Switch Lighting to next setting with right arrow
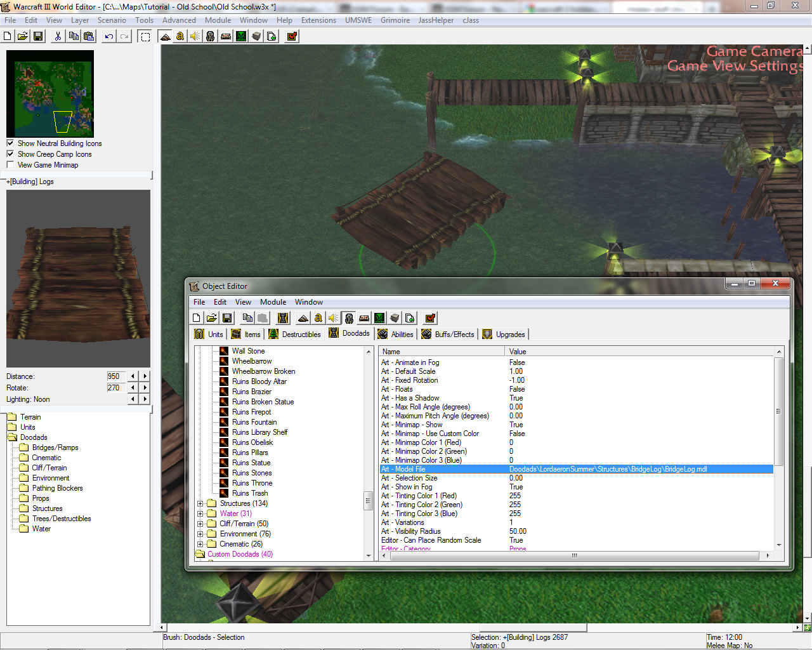Viewport: 812px width, 650px height. click(145, 399)
